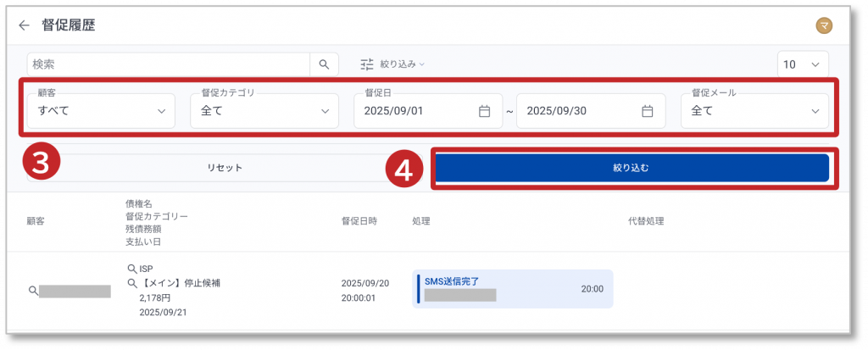Open the end date calendar picker icon
This screenshot has height=350, width=868.
pyautogui.click(x=647, y=111)
